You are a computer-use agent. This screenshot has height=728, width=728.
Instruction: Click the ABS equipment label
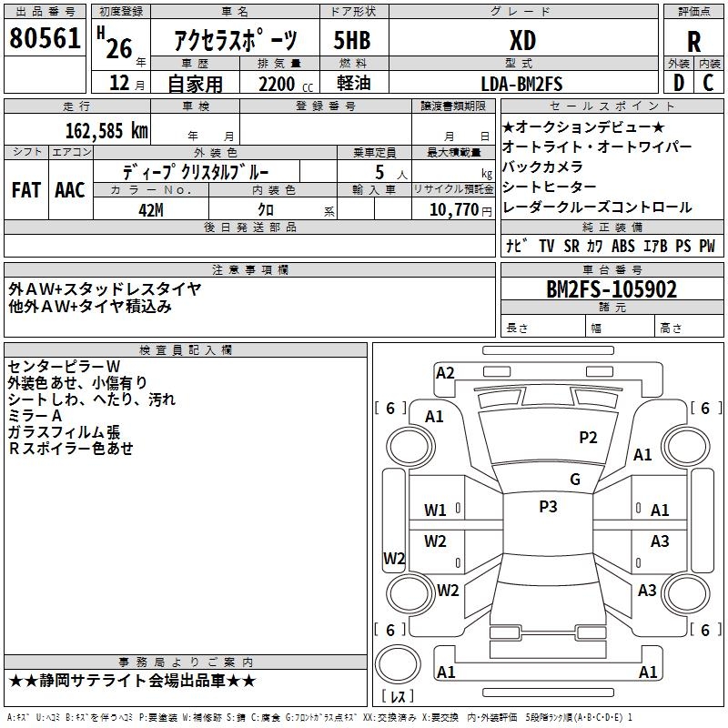point(623,246)
